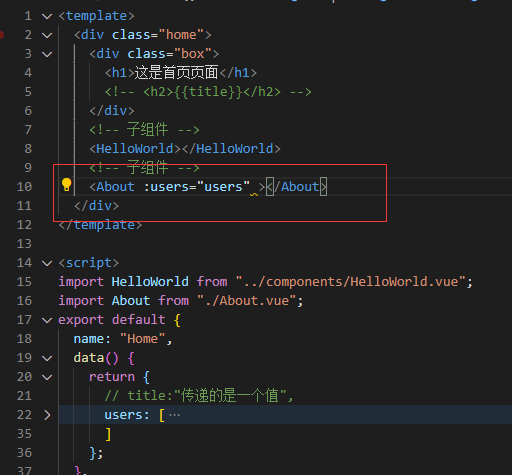Click the closing bracket ] on line 35
Viewport: 512px width, 475px height.
(108, 434)
